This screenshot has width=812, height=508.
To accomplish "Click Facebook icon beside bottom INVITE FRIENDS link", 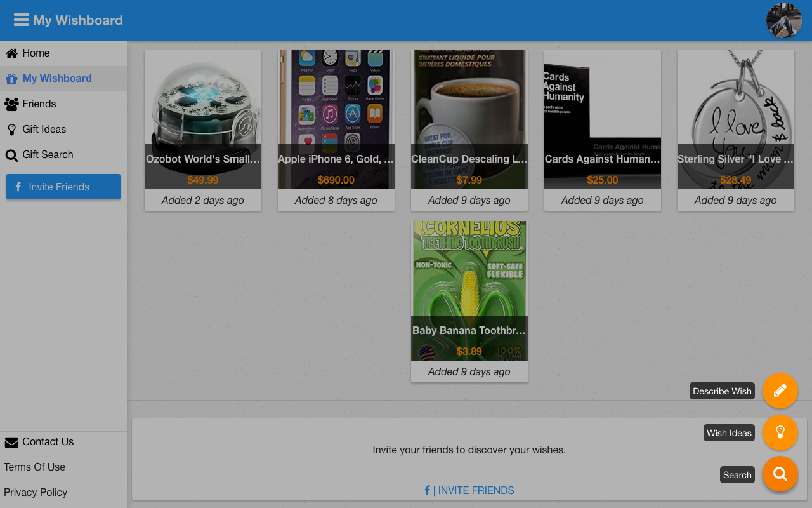I will (428, 490).
